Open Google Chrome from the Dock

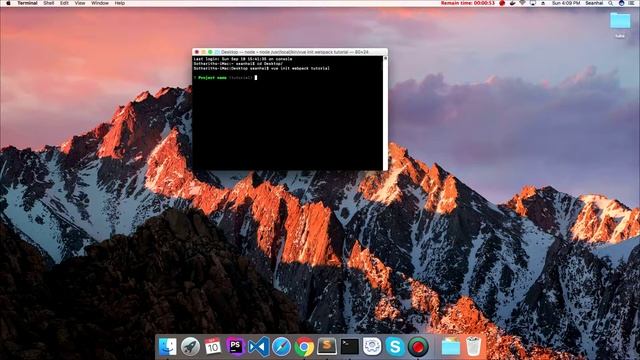click(304, 347)
